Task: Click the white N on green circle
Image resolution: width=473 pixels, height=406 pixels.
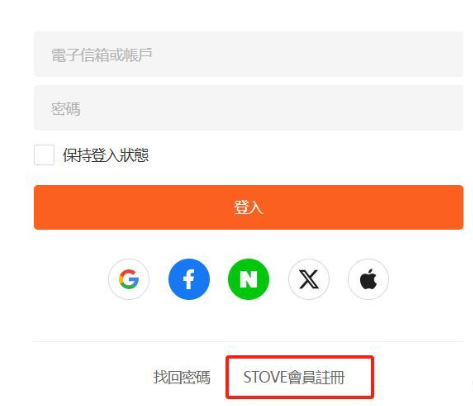Action: click(249, 279)
